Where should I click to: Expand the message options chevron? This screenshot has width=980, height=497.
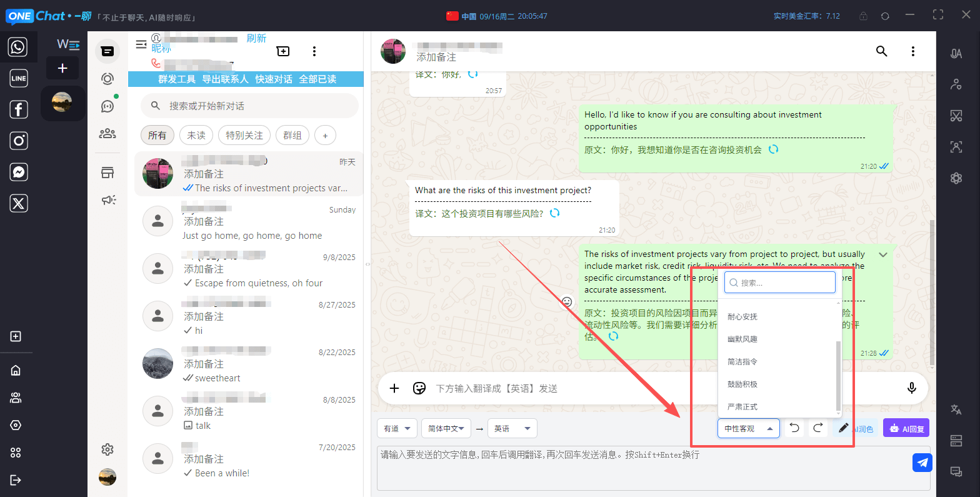883,254
